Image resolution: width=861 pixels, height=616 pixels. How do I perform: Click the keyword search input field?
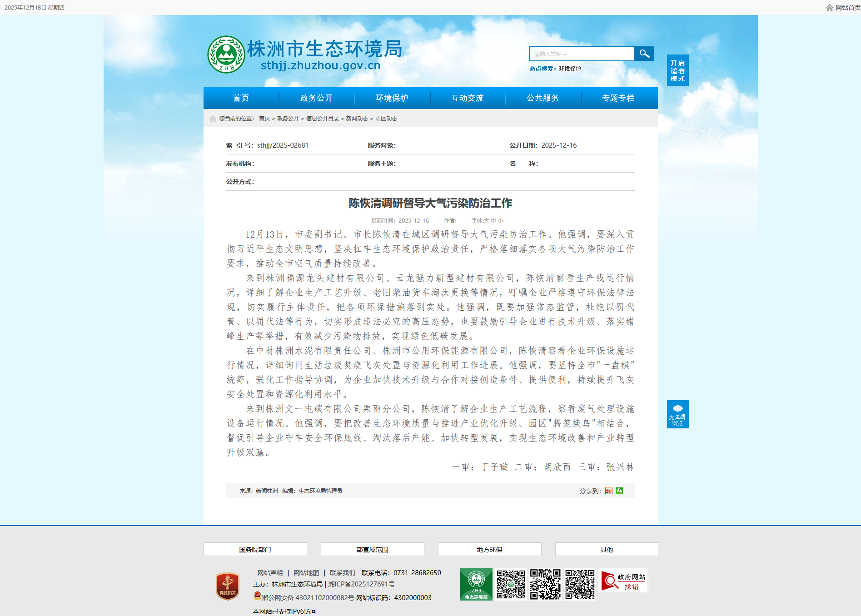[582, 54]
